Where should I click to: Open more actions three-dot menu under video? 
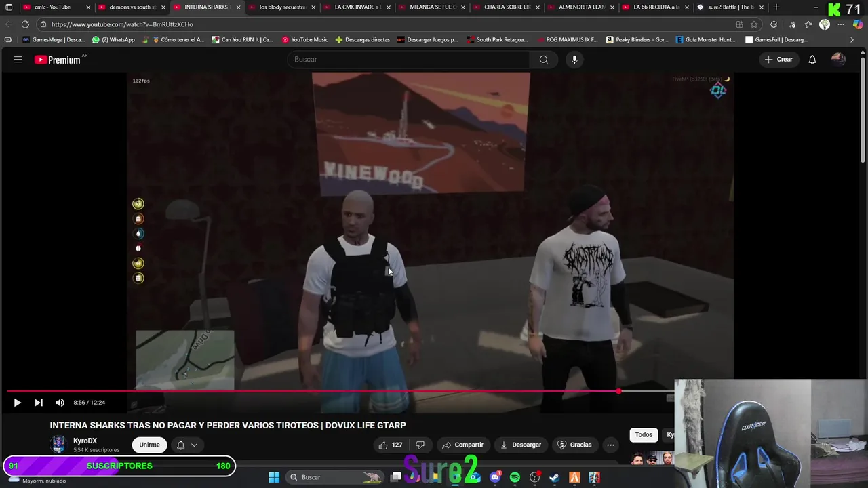point(610,445)
